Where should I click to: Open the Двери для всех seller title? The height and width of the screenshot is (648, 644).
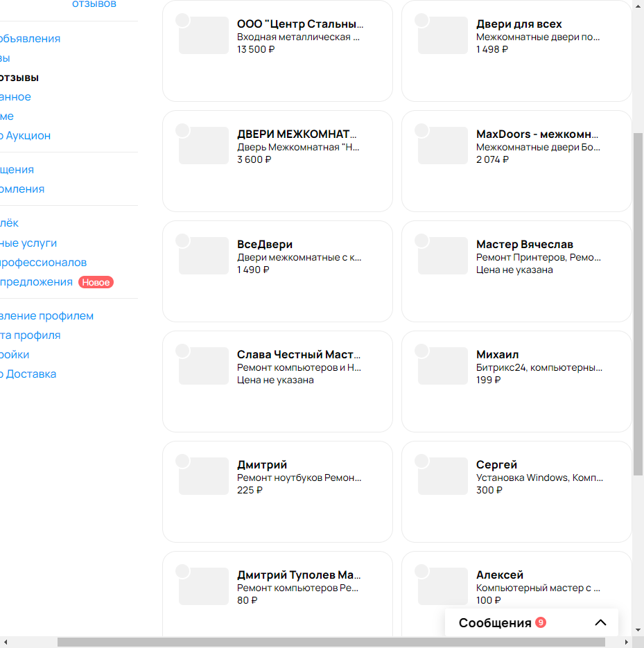(519, 24)
